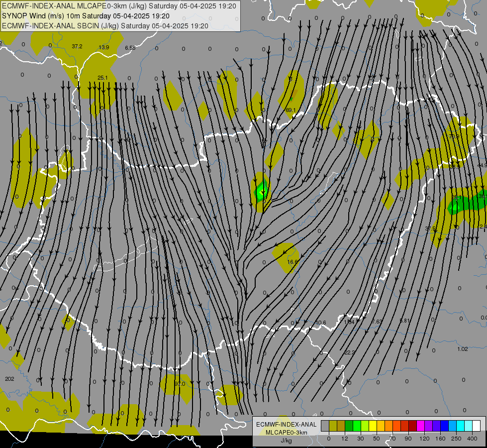The width and height of the screenshot is (487, 448).
Task: Select the dark red legend swatch
Action: coord(412,426)
